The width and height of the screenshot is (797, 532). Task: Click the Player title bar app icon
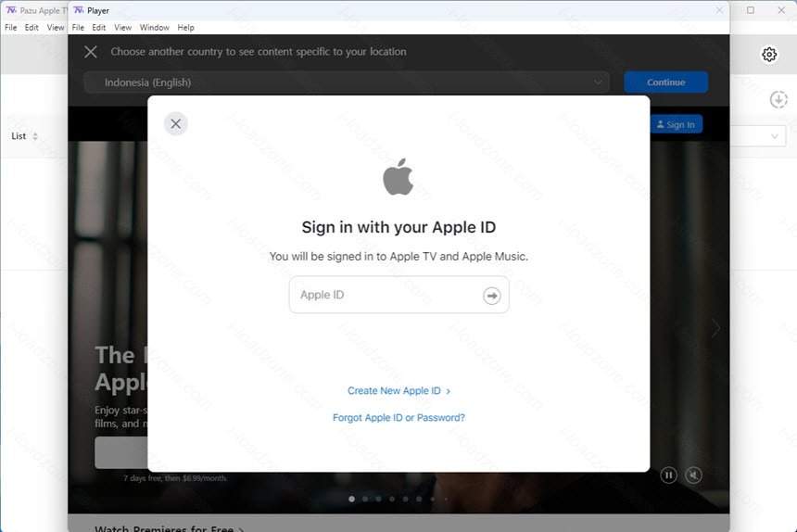coord(78,10)
